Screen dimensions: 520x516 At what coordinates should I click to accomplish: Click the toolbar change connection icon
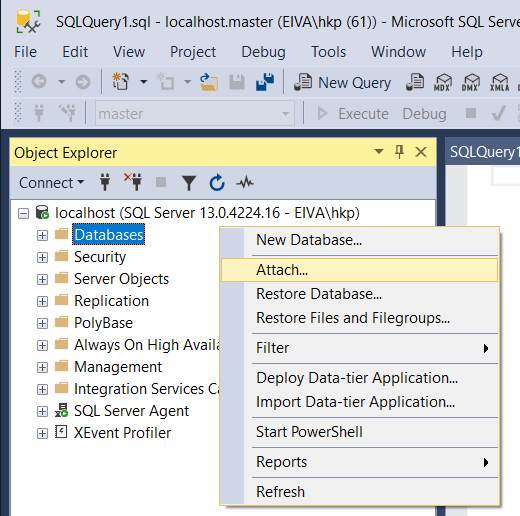(x=68, y=113)
